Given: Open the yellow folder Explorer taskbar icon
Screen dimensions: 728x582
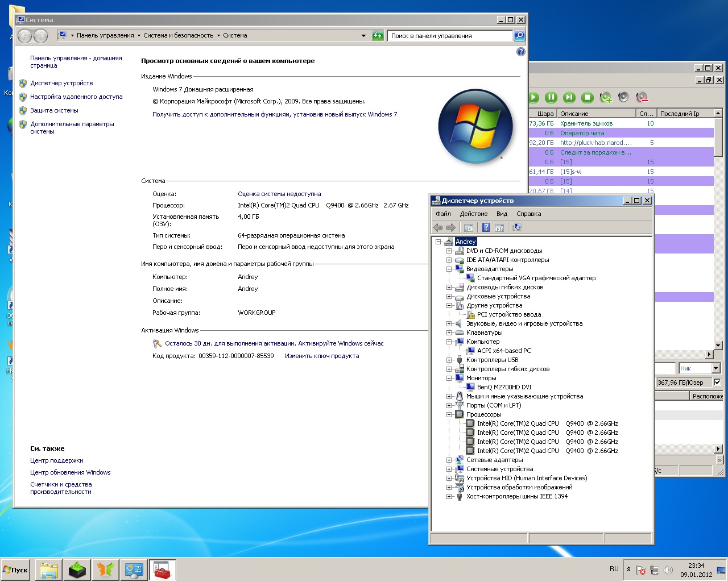Looking at the screenshot, I should click(49, 570).
